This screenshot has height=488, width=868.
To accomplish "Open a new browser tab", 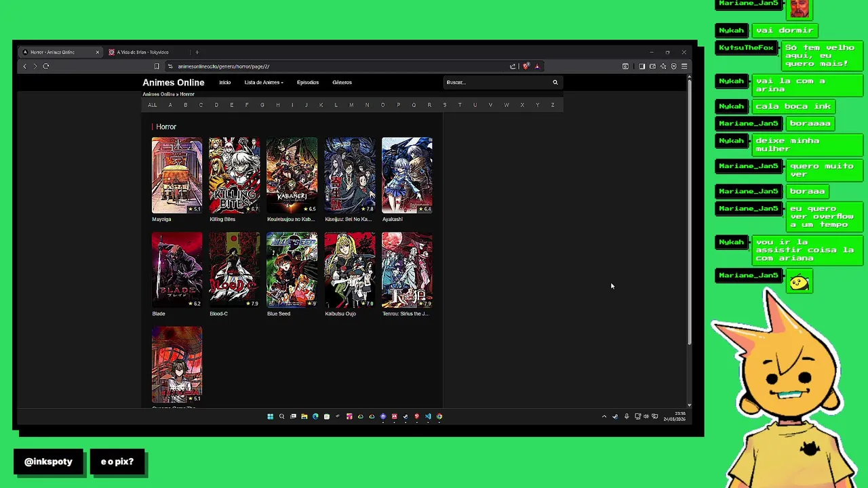I will (197, 52).
